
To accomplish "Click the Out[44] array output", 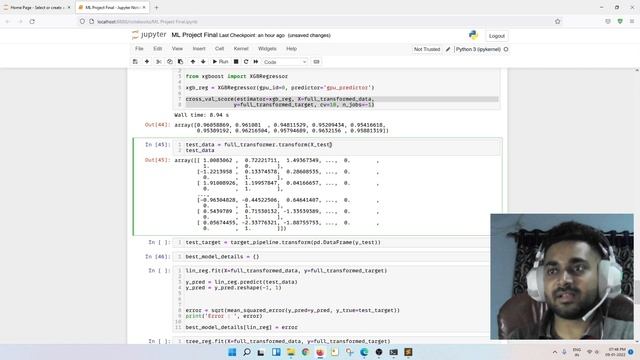I will (281, 128).
